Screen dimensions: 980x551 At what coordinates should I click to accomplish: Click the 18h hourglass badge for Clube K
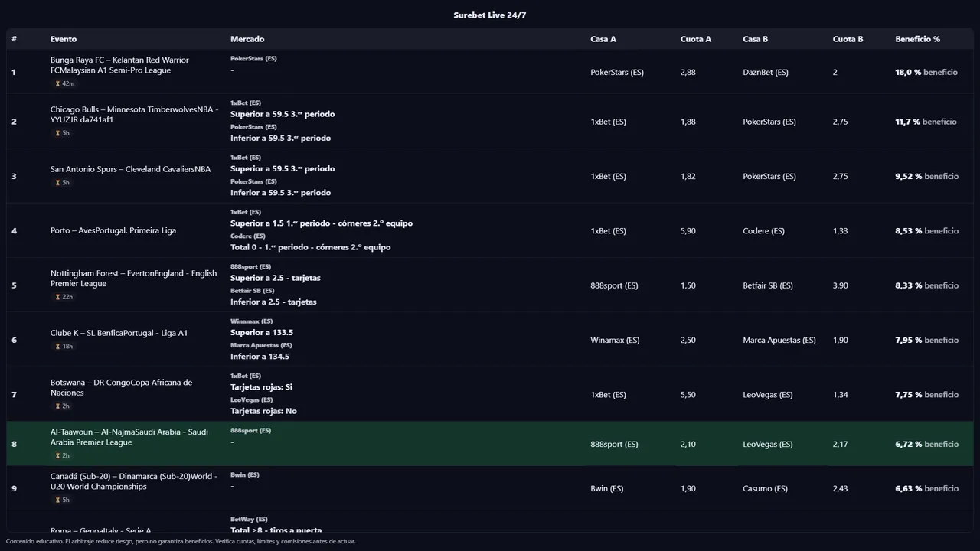coord(64,347)
